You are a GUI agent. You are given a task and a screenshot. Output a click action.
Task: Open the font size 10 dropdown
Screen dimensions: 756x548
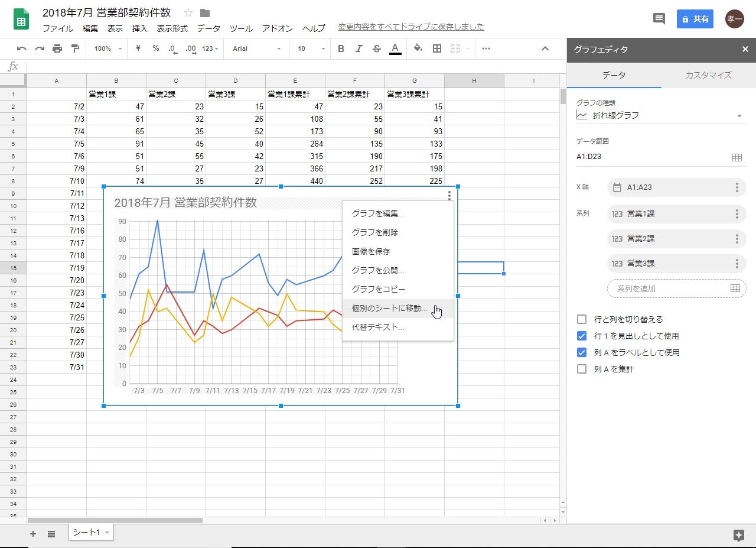pos(311,48)
